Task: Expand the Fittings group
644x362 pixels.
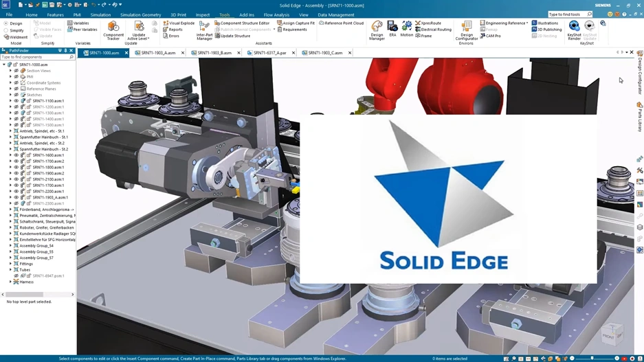Action: (11, 264)
